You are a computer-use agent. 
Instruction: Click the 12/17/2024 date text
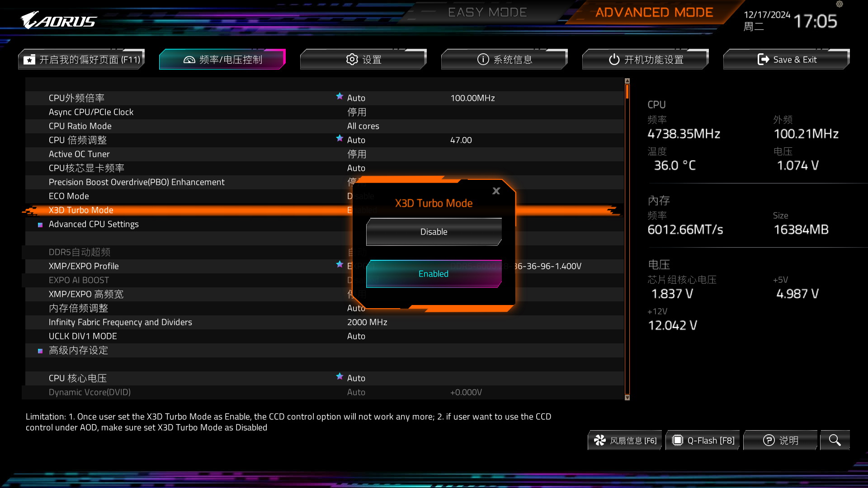[767, 14]
